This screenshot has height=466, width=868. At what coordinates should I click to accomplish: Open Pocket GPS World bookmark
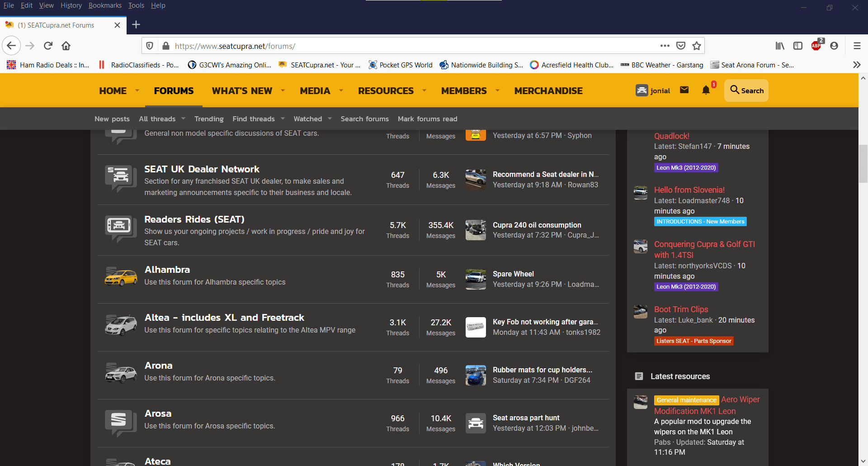401,65
